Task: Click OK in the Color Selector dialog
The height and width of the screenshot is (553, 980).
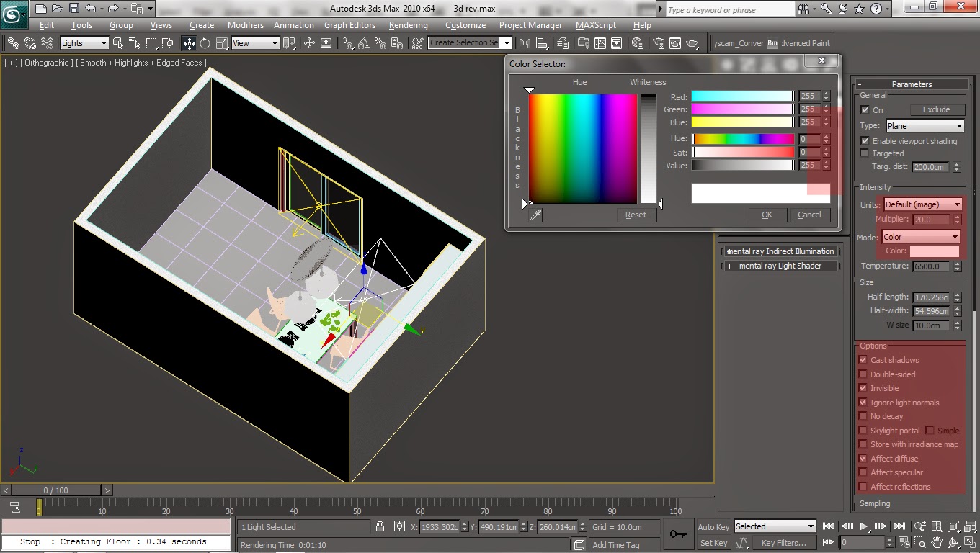Action: (767, 215)
